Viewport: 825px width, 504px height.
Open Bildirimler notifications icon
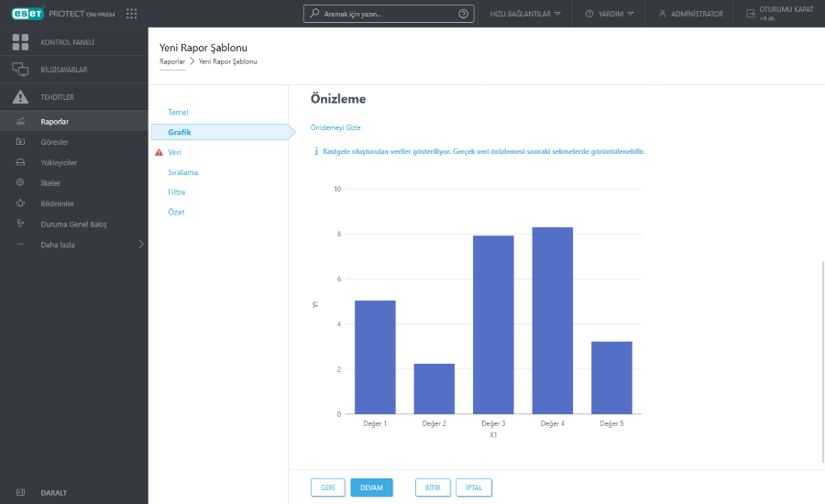20,203
